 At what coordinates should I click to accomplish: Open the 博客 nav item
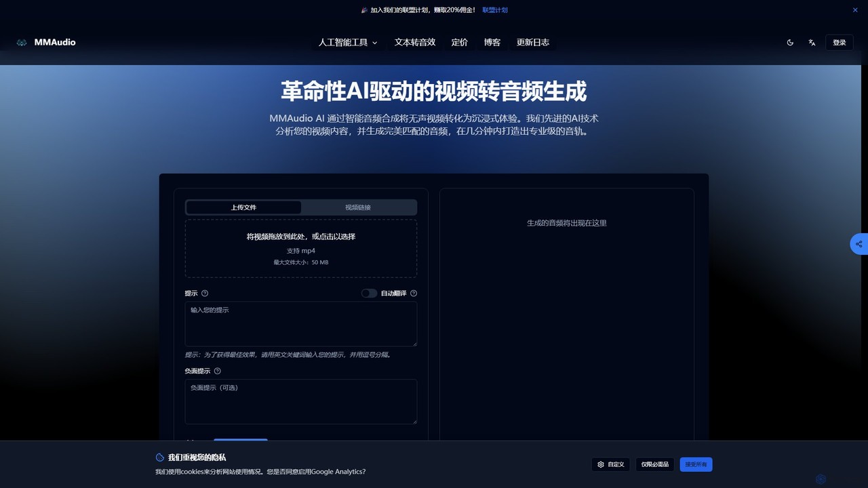492,42
